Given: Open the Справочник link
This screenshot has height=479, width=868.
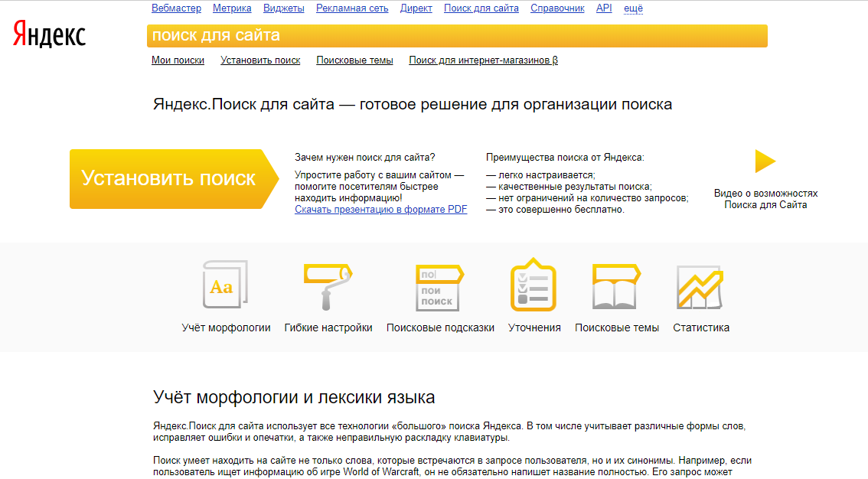Looking at the screenshot, I should tap(557, 8).
